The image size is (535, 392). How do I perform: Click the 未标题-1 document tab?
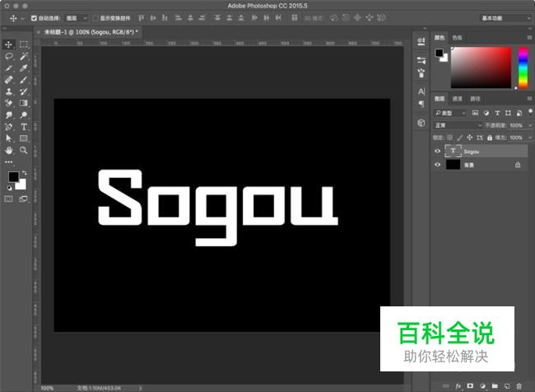92,31
